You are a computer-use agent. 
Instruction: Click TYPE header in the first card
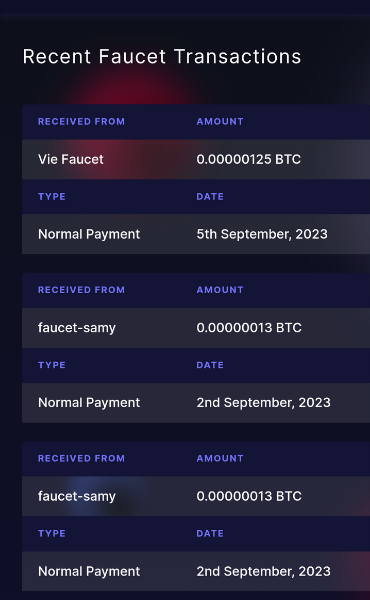(52, 197)
